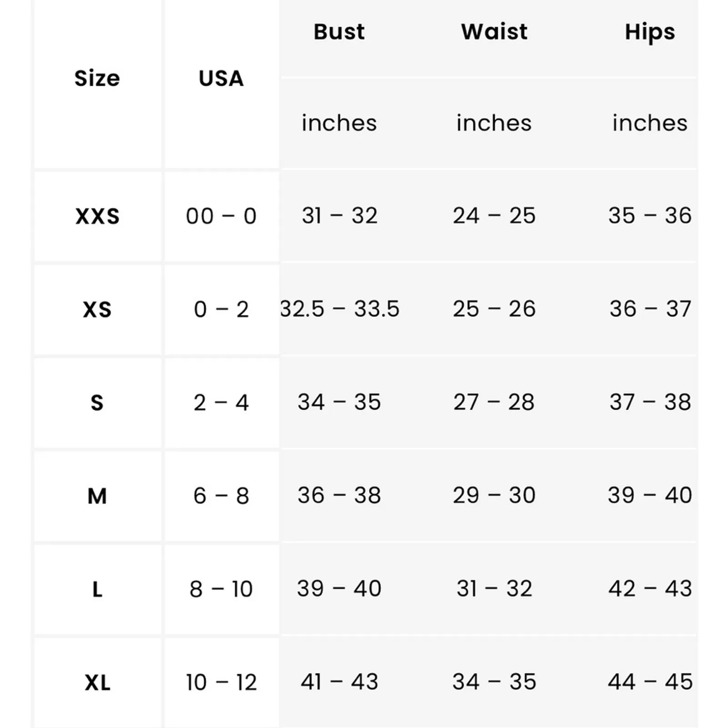Click the USA column header
This screenshot has height=728, width=728.
point(221,78)
